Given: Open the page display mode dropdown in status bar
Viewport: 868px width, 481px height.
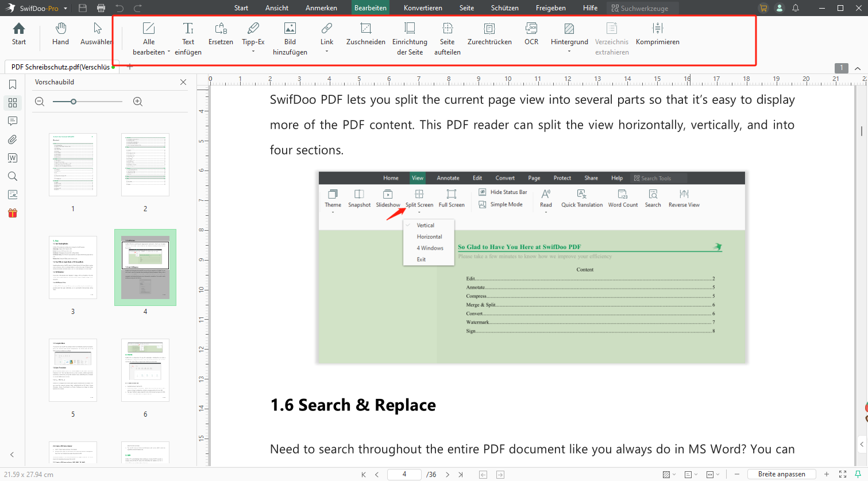Looking at the screenshot, I should click(x=691, y=475).
